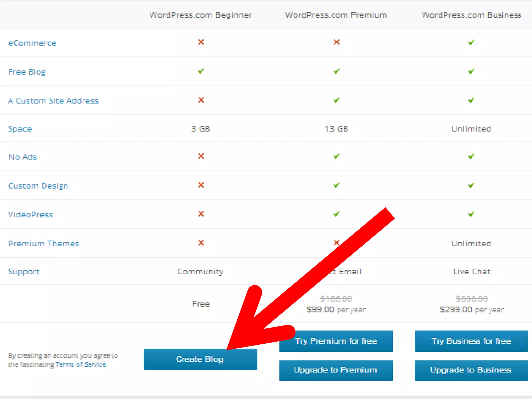Click Try Business for free button

(471, 341)
